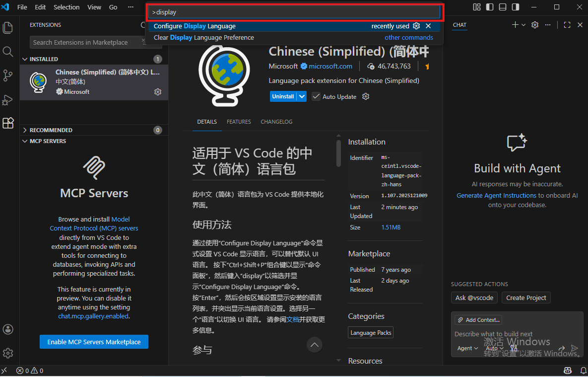Click the Extensions activity bar icon
Image resolution: width=588 pixels, height=377 pixels.
pyautogui.click(x=8, y=123)
